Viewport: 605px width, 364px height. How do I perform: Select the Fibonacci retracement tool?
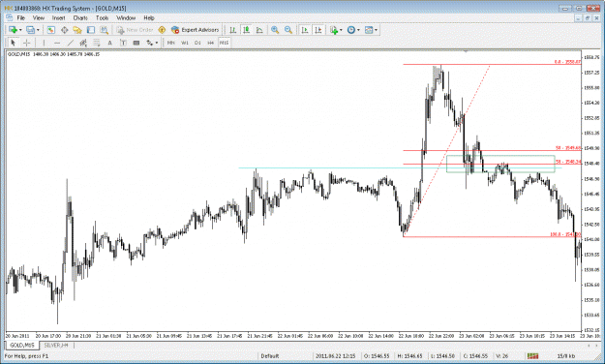click(97, 43)
